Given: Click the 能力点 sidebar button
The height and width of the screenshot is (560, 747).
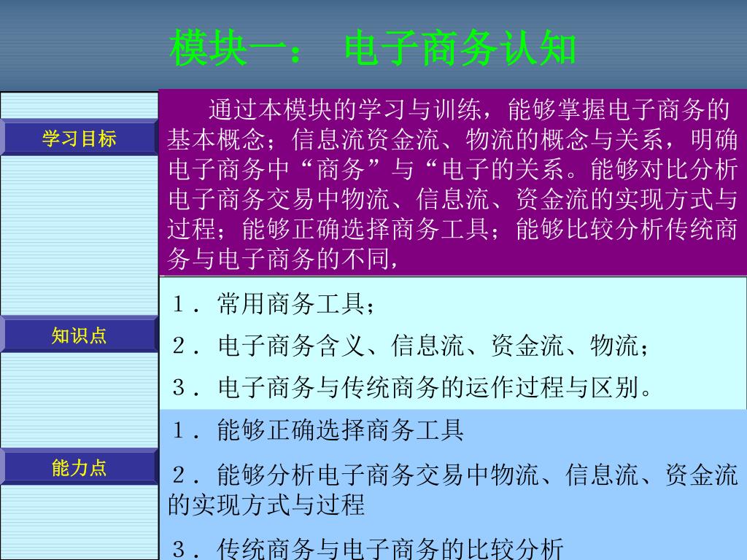Looking at the screenshot, I should click(79, 467).
